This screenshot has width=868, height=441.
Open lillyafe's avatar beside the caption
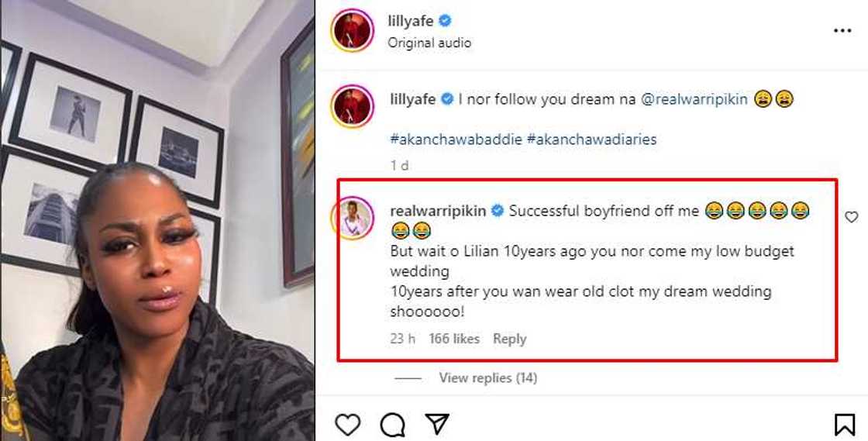pos(353,106)
